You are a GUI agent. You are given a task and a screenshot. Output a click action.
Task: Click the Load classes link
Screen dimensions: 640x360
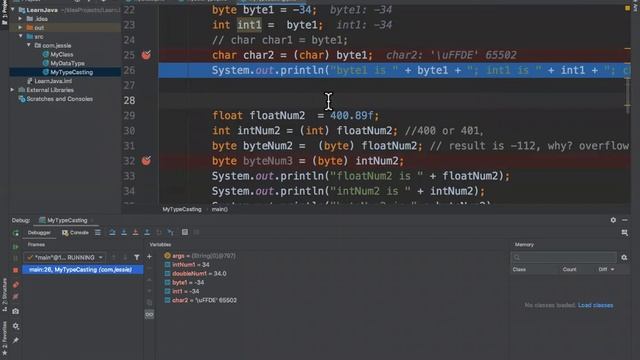[x=595, y=305]
